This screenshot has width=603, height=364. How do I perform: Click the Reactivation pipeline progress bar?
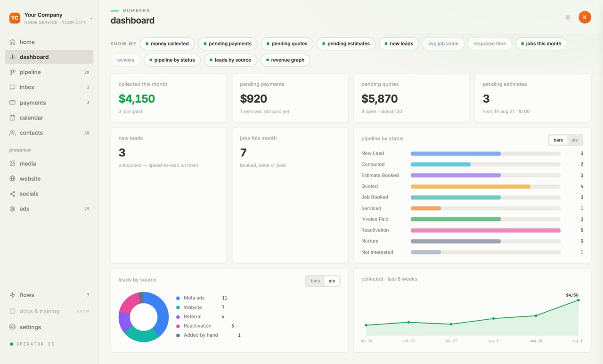(486, 230)
